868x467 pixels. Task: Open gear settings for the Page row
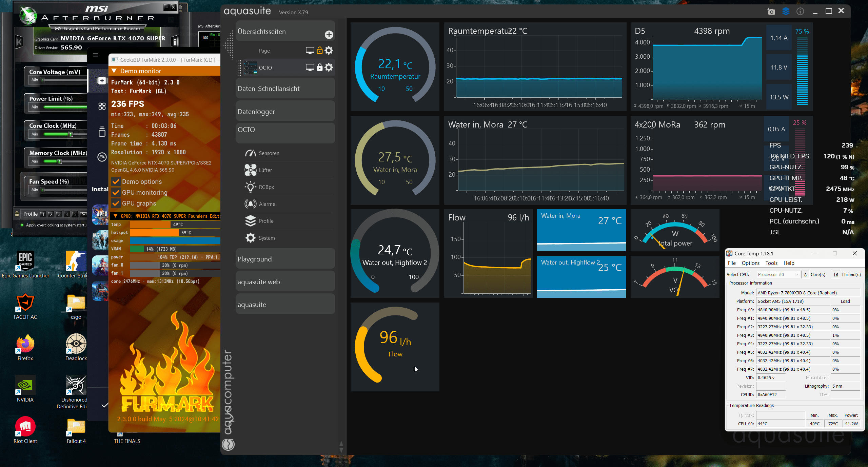pyautogui.click(x=329, y=51)
